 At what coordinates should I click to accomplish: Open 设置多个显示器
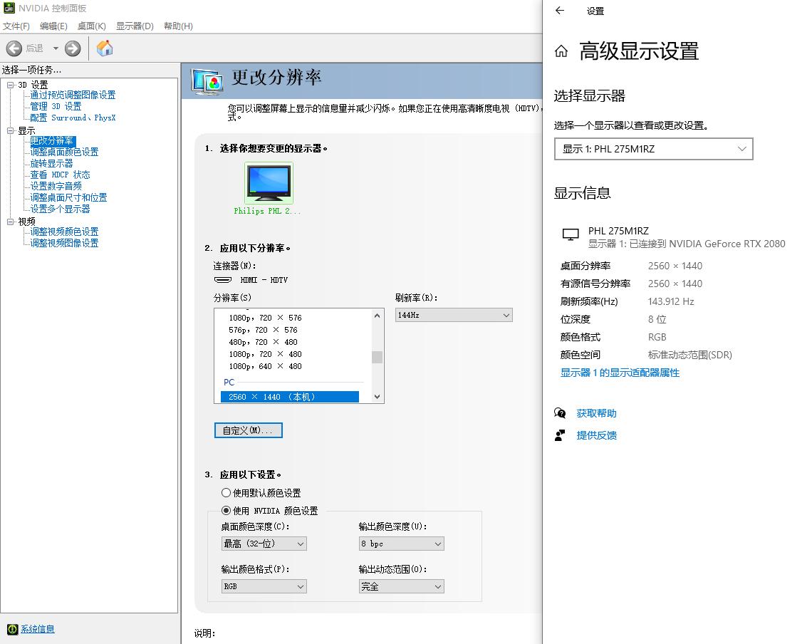[60, 209]
